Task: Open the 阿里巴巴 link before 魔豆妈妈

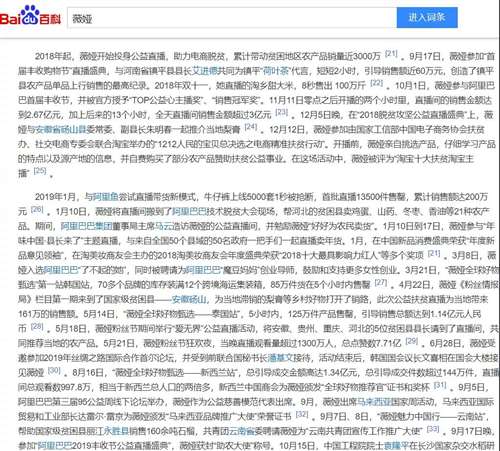Action: 203,270
